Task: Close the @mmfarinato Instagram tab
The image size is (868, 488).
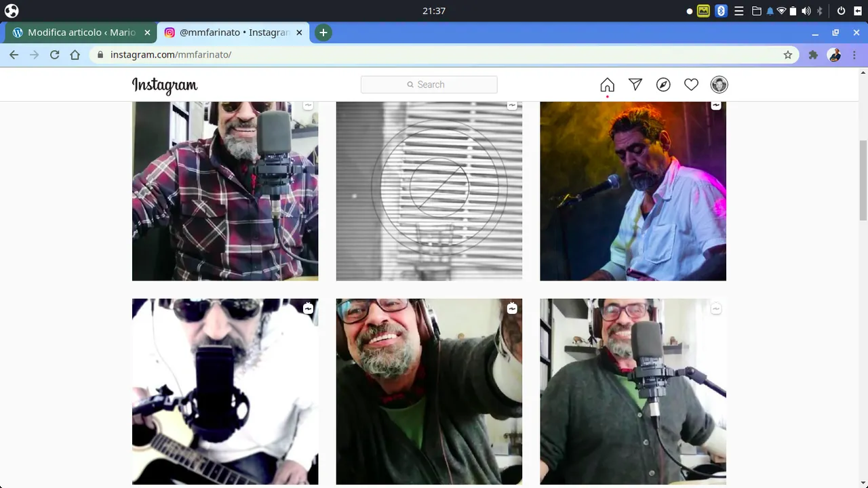Action: 299,32
